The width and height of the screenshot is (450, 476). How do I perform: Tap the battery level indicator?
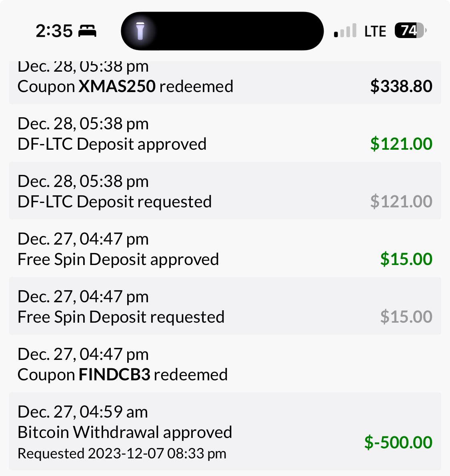coord(410,31)
